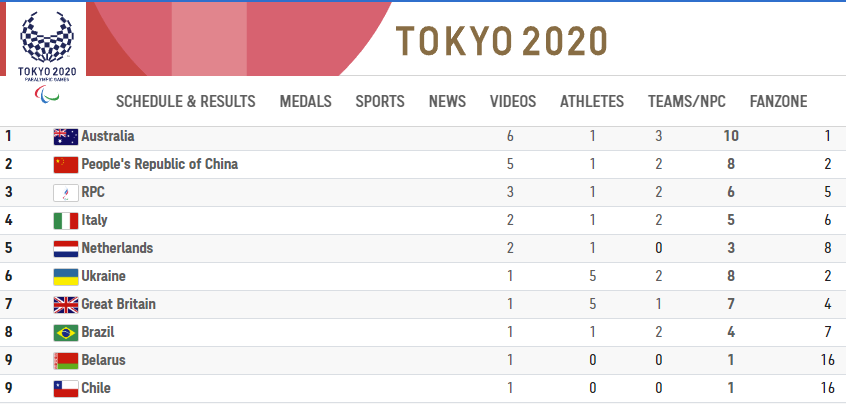Open the Medals menu item
This screenshot has width=846, height=404.
pyautogui.click(x=305, y=101)
